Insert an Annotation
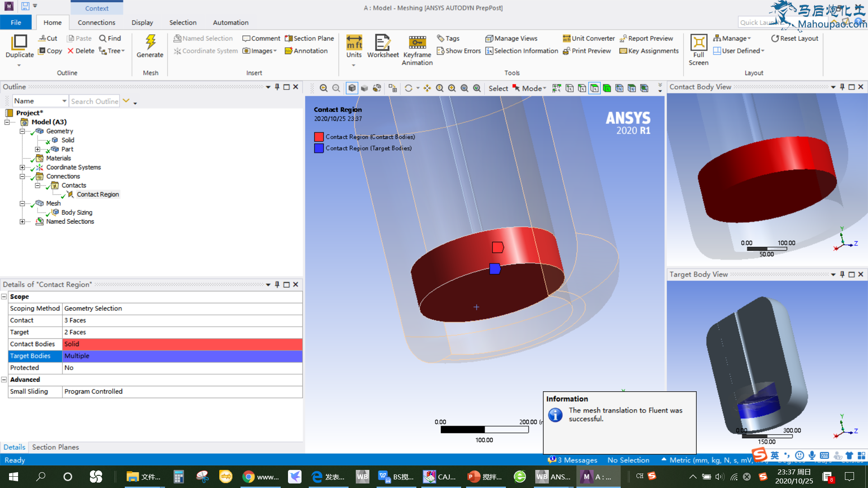This screenshot has height=488, width=868. pos(306,51)
